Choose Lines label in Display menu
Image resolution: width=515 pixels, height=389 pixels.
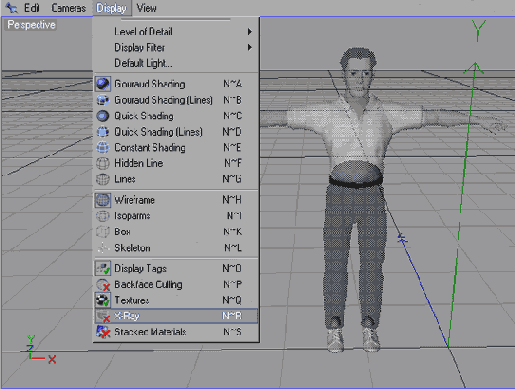(125, 179)
